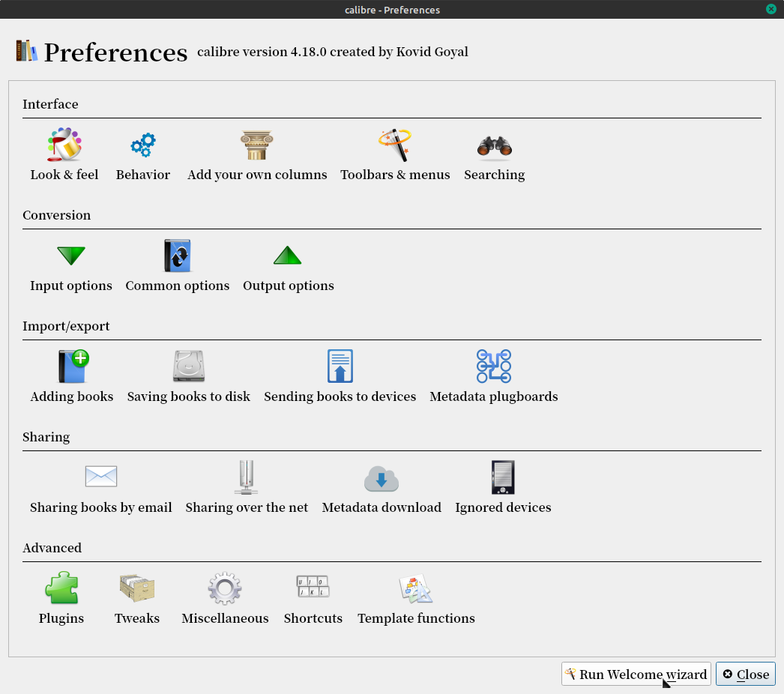
Task: Open Sharing books by email envelope icon
Action: click(101, 476)
